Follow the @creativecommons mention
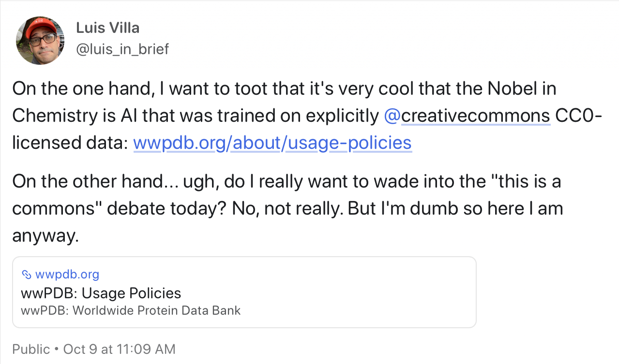 pyautogui.click(x=467, y=116)
